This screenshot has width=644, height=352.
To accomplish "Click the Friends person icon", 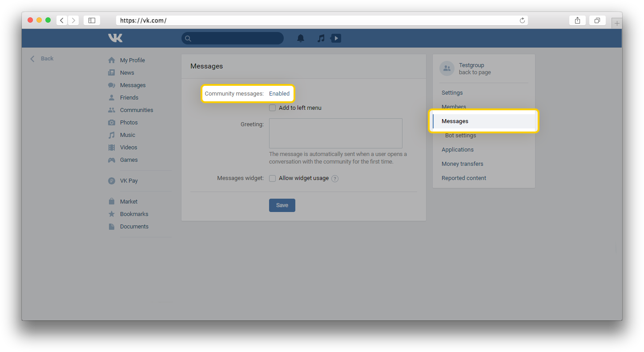I will click(x=112, y=97).
